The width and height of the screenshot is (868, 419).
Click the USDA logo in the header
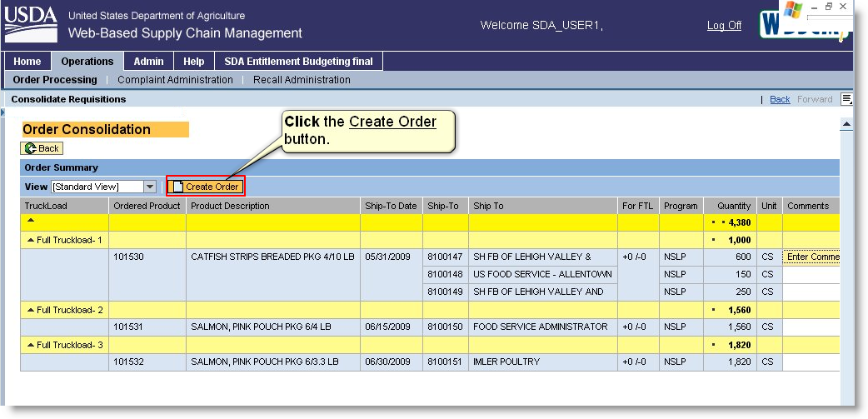31,25
